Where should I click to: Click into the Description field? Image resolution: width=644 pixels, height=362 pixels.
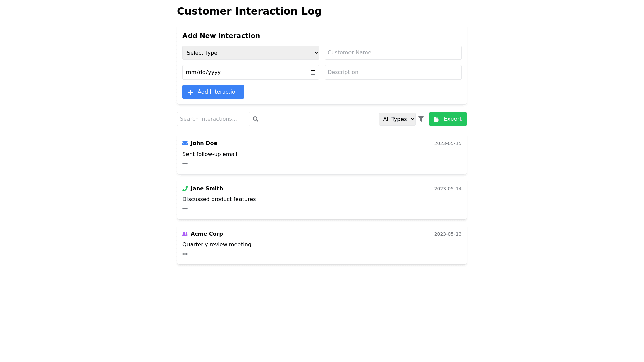[x=393, y=72]
